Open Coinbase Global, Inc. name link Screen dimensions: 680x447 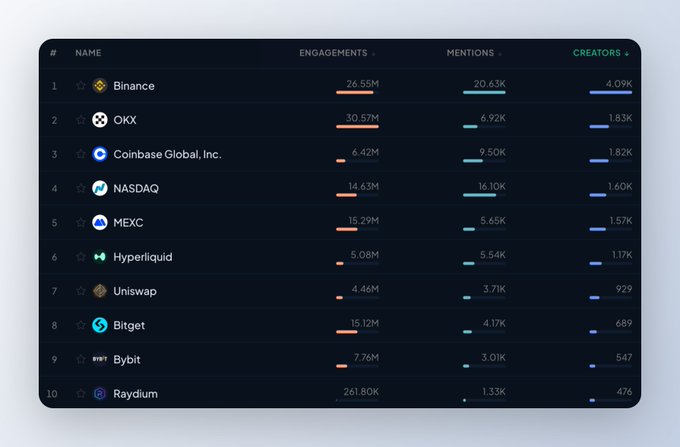pyautogui.click(x=167, y=154)
